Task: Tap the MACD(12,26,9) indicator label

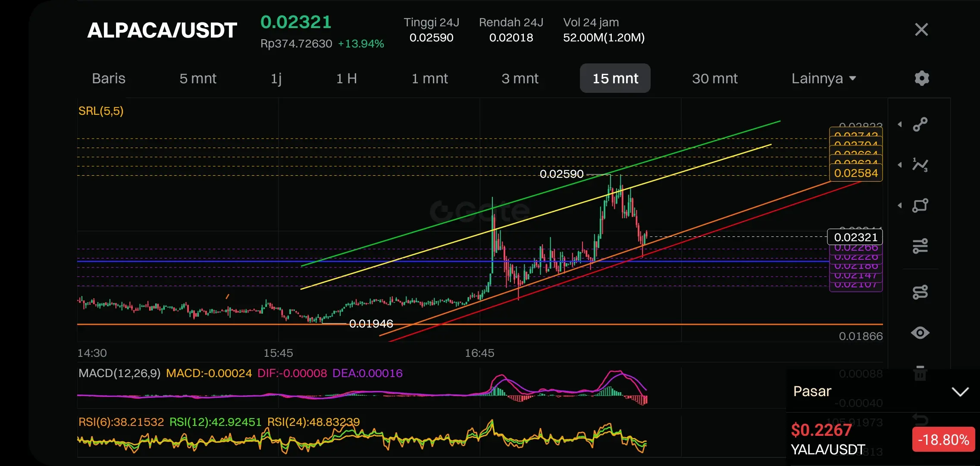Action: click(119, 373)
